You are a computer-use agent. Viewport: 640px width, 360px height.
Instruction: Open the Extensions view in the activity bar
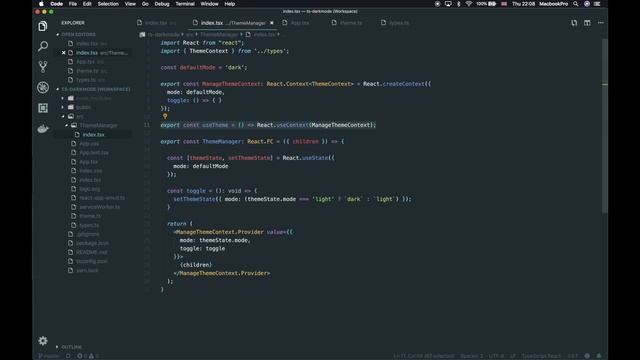(x=42, y=108)
